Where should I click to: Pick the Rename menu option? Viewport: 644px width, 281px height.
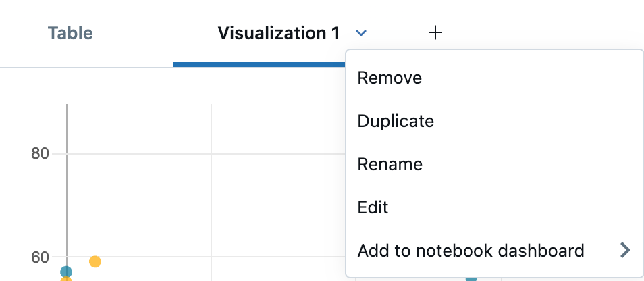click(x=390, y=164)
